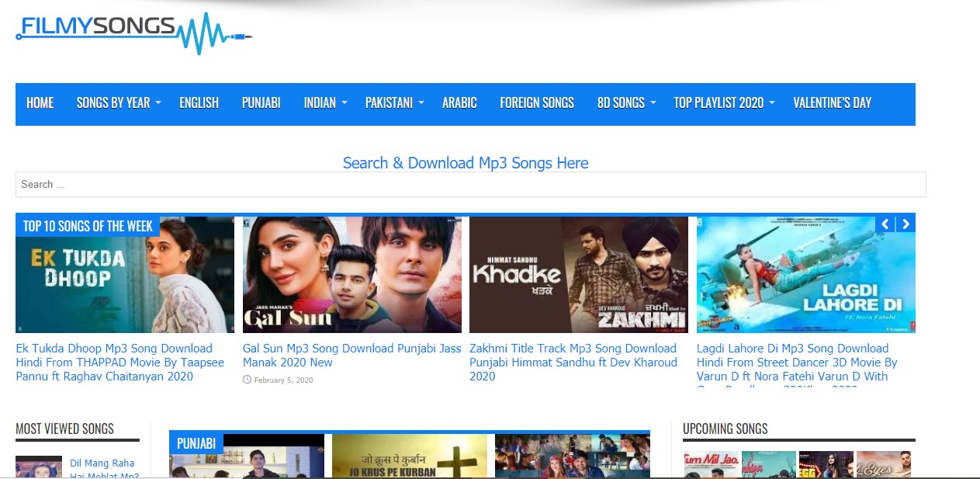Open the English songs menu item

pos(199,102)
